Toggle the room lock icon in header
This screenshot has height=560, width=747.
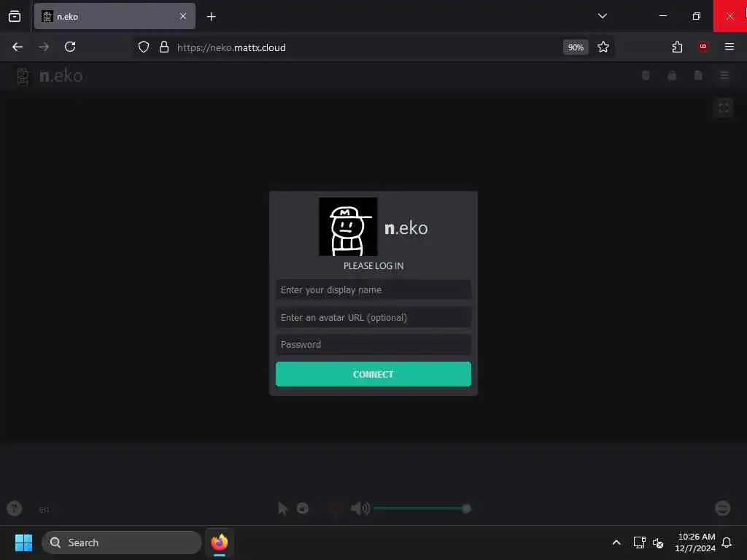click(x=672, y=75)
